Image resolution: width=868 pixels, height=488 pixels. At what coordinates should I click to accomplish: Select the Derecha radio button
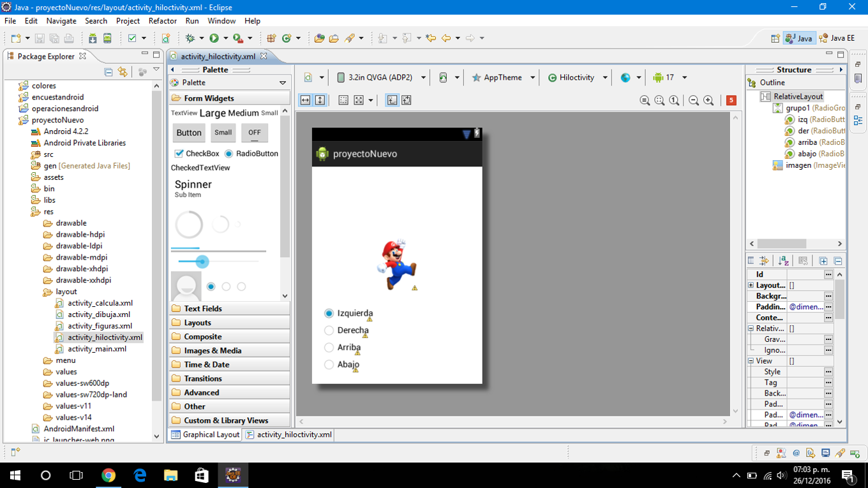click(x=329, y=330)
